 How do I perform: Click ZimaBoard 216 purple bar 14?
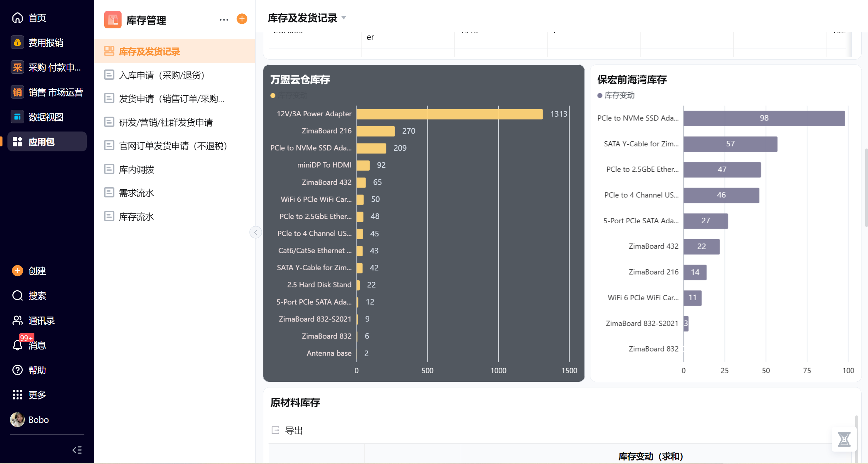point(695,272)
